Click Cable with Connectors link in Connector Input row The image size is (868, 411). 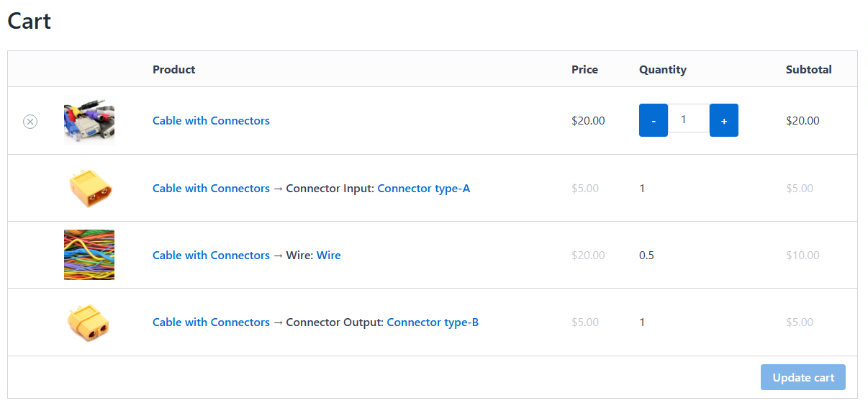pos(211,189)
